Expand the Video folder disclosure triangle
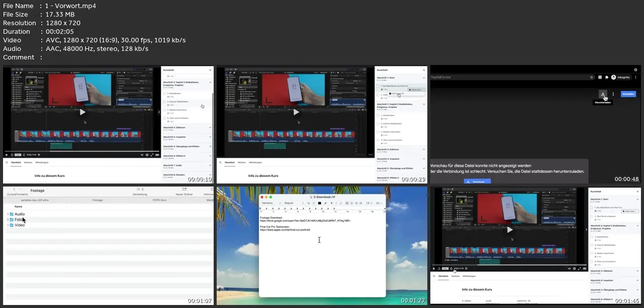 pyautogui.click(x=8, y=225)
